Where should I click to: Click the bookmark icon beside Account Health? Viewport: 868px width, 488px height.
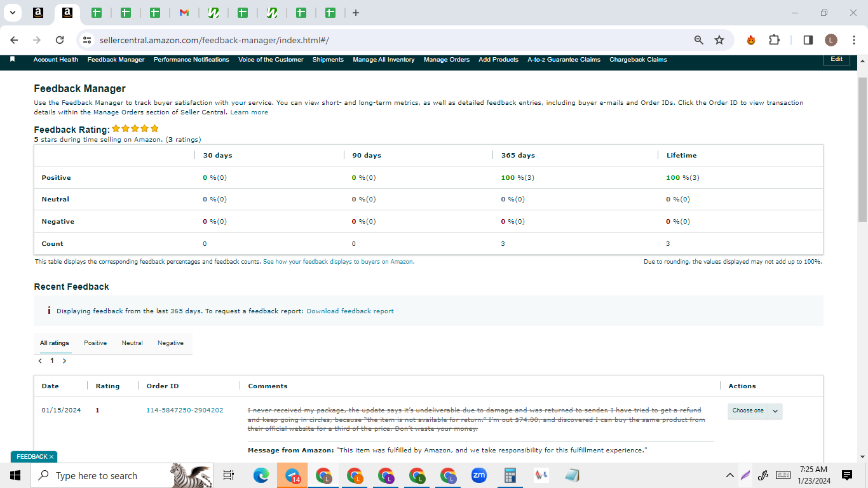point(12,59)
